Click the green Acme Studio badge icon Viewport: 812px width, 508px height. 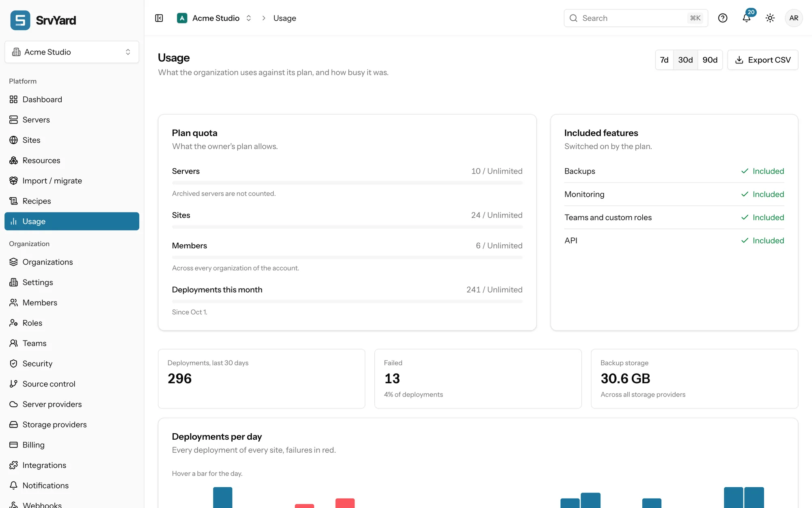(x=182, y=18)
